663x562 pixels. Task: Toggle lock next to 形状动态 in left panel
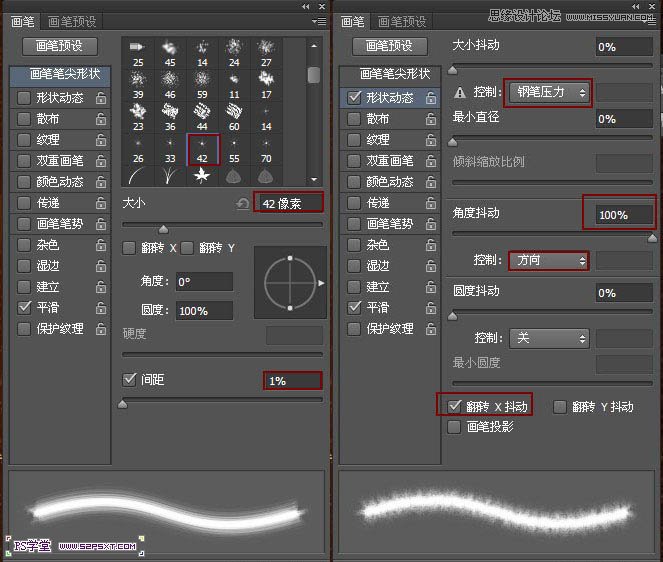pyautogui.click(x=101, y=98)
